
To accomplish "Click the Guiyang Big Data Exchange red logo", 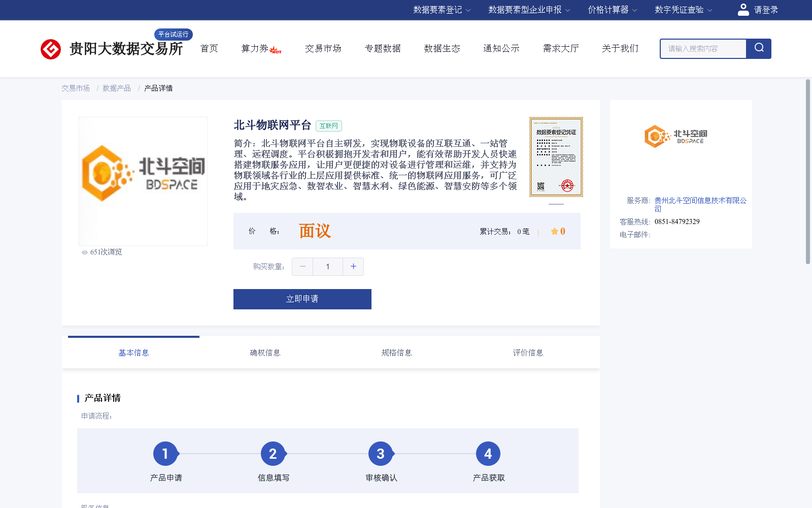I will [x=51, y=49].
